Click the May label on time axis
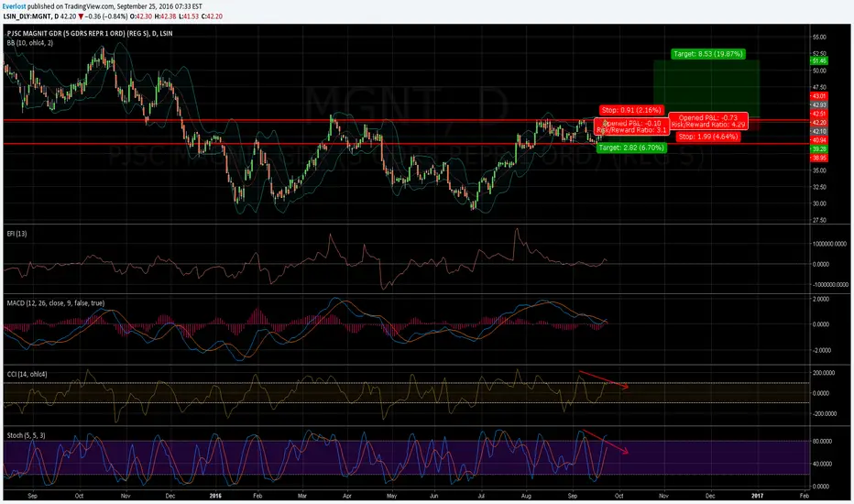The height and width of the screenshot is (504, 854). [x=391, y=496]
